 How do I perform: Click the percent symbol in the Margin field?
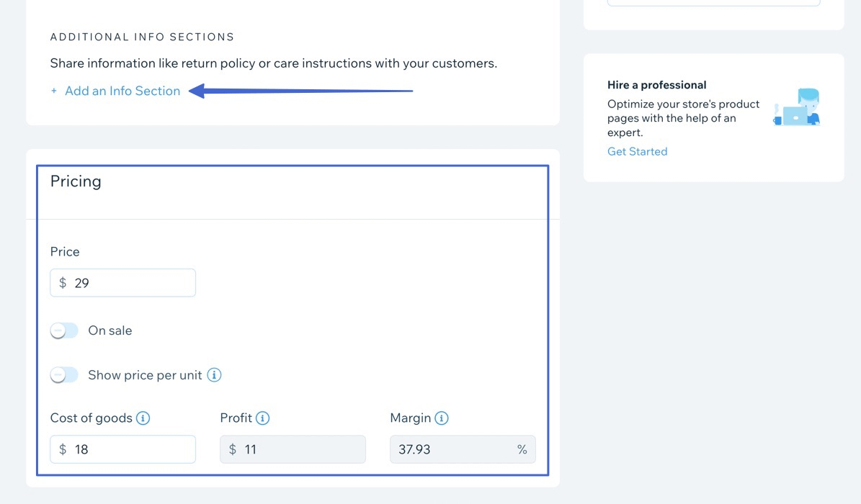coord(522,449)
